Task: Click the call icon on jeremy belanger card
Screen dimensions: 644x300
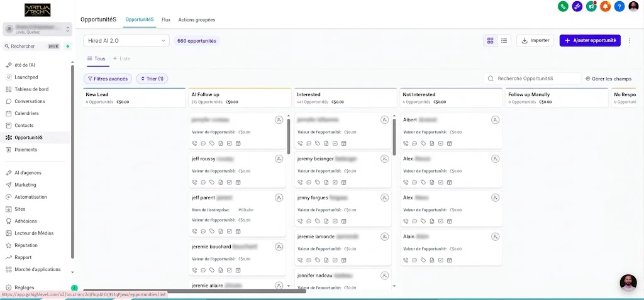Action: (x=300, y=182)
